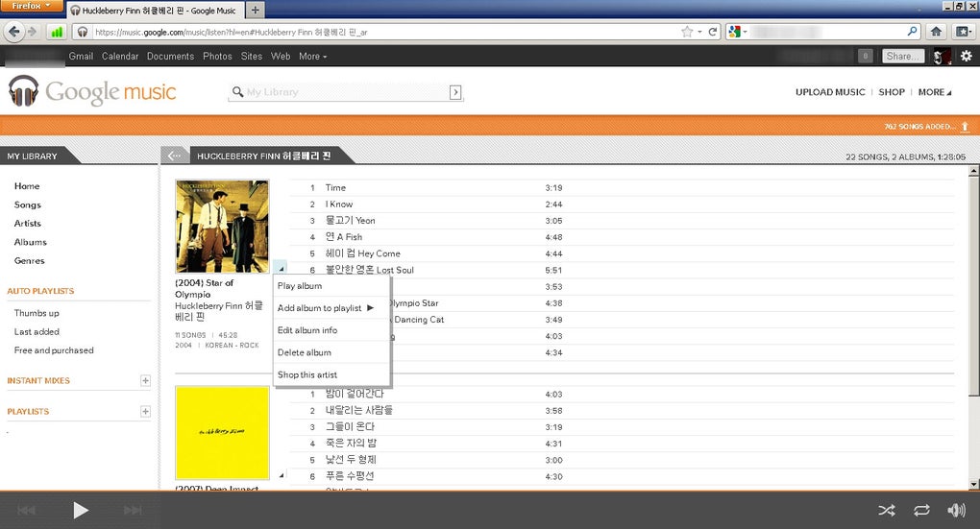Open album menu triangle for Star of Olympio
This screenshot has height=529, width=980.
click(x=281, y=268)
